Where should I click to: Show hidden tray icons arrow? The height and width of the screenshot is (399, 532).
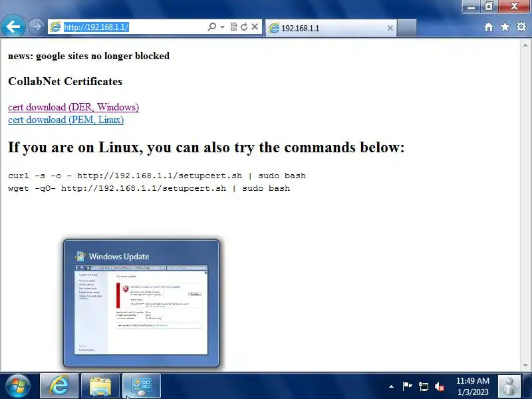(x=391, y=386)
